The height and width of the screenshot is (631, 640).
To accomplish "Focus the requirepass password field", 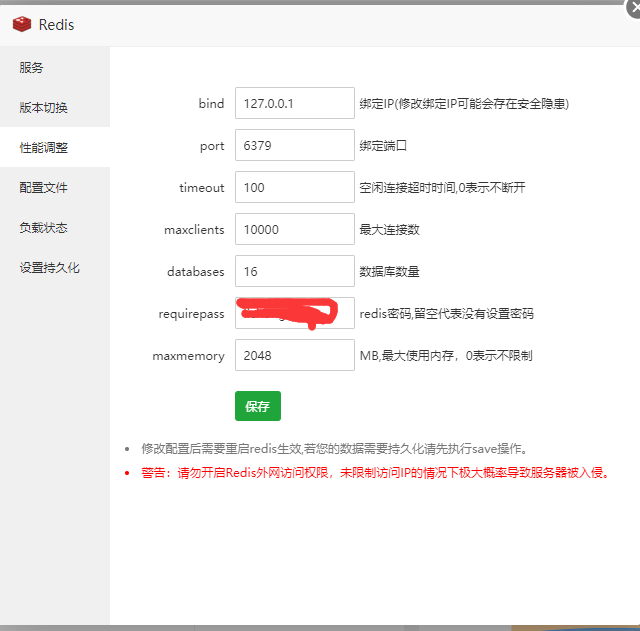I will pyautogui.click(x=295, y=313).
